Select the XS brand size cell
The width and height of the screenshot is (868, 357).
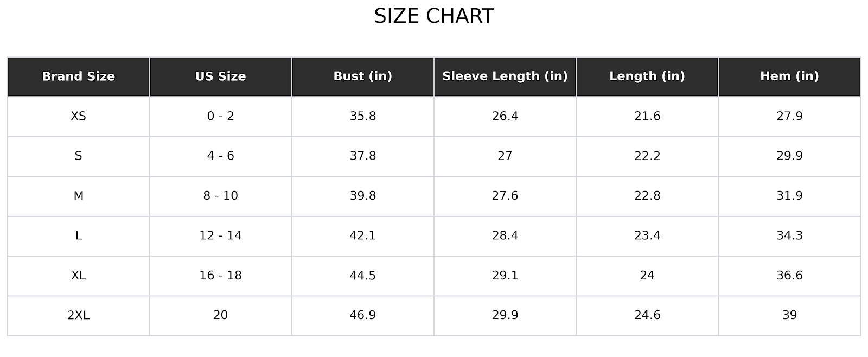78,116
